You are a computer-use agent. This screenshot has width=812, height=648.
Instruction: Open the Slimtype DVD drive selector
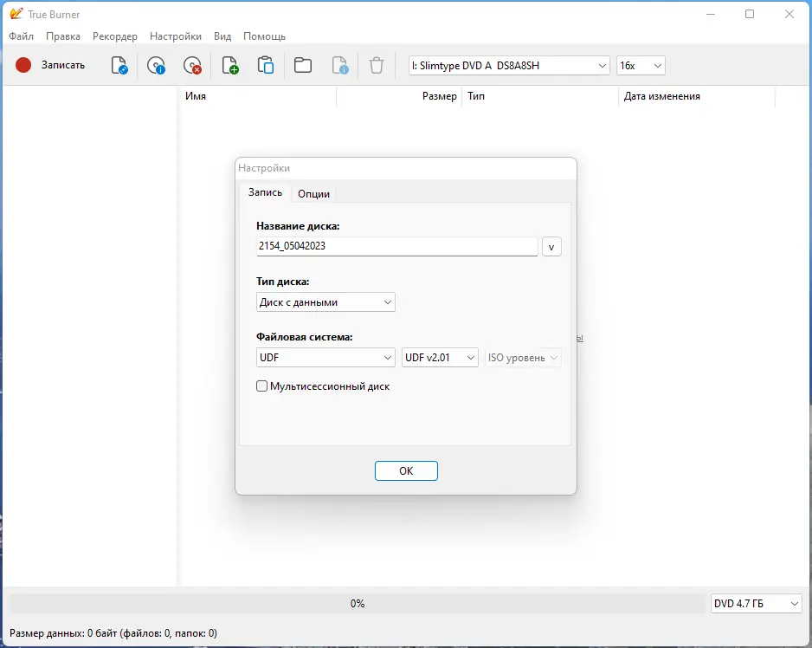coord(508,65)
